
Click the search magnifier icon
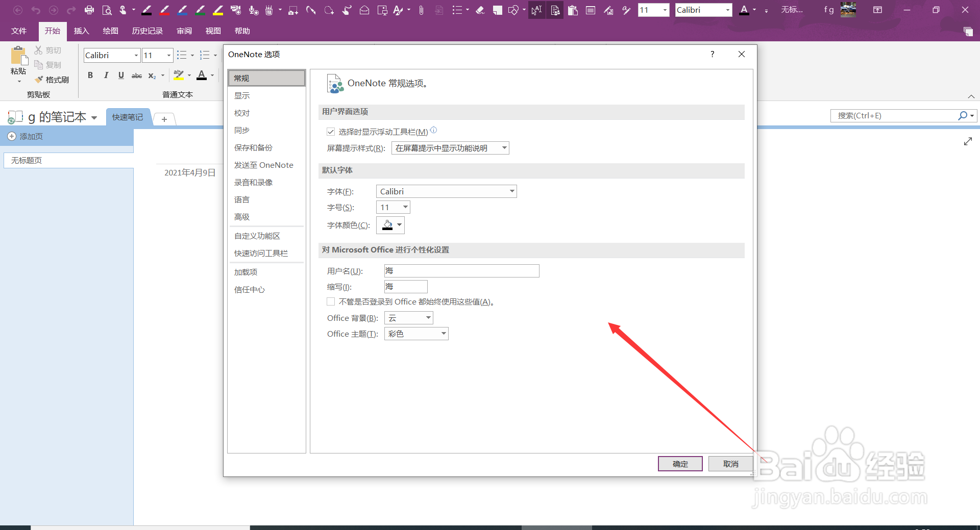pyautogui.click(x=963, y=116)
